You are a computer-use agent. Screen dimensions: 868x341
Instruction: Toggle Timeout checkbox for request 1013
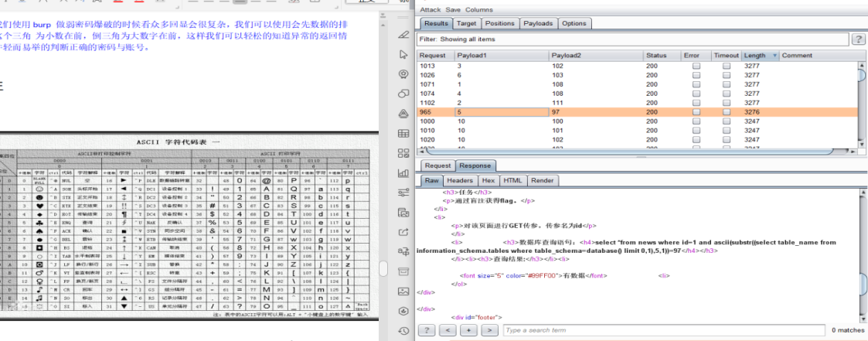pos(727,66)
